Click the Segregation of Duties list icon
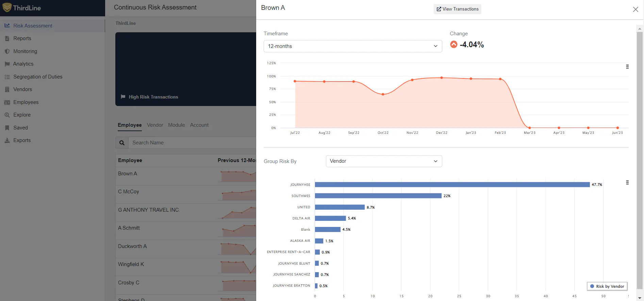 click(x=7, y=77)
